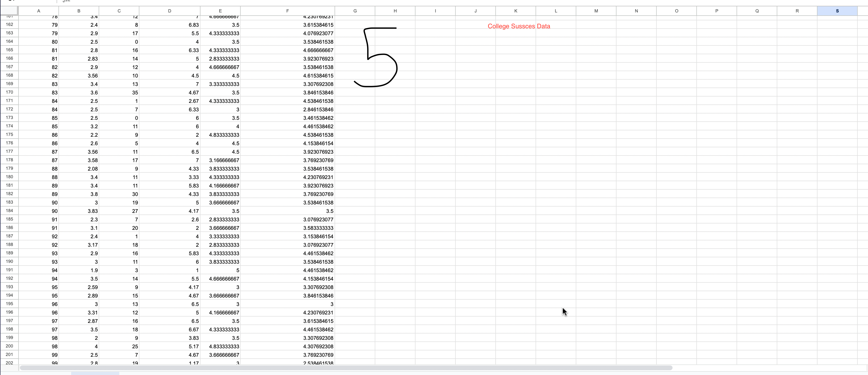Click the cell containing 6.67 in row 198

coord(170,330)
